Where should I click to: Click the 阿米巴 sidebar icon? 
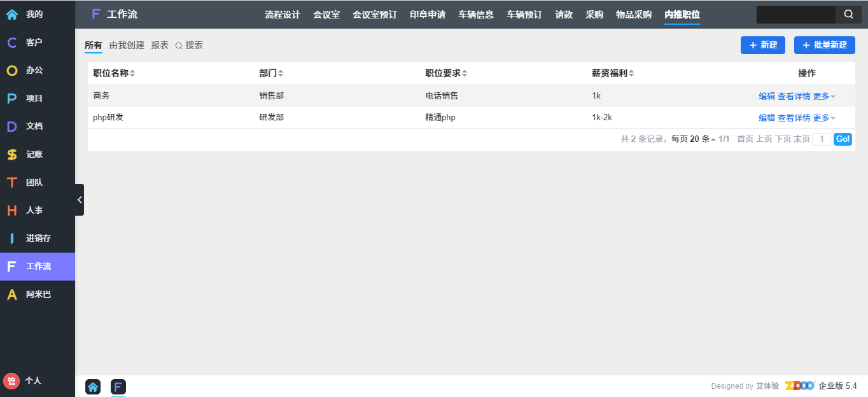[x=12, y=295]
